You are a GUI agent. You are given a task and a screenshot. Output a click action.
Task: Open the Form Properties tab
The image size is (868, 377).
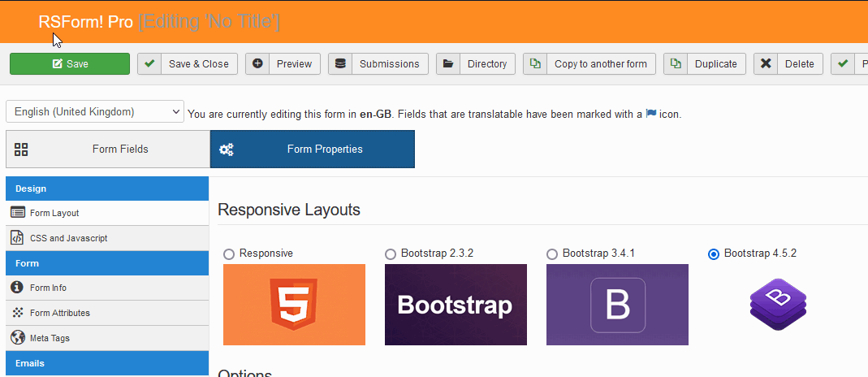pos(312,149)
